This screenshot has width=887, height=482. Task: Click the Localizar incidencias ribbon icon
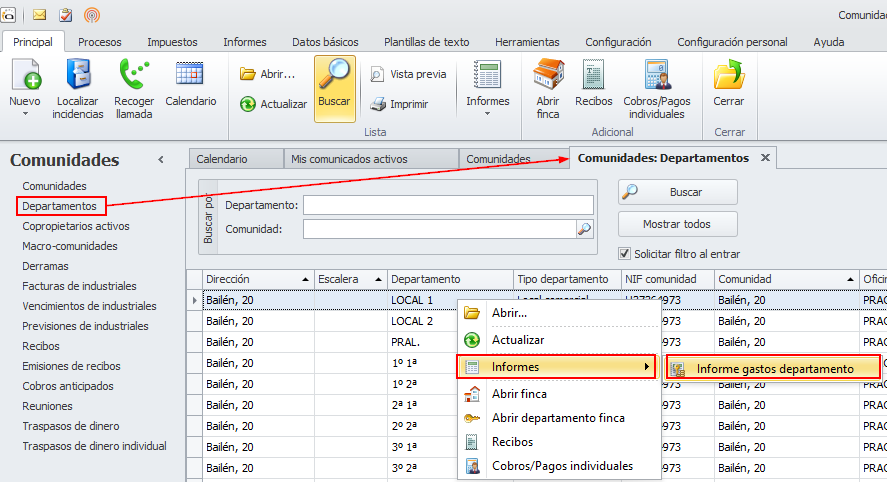click(x=78, y=77)
